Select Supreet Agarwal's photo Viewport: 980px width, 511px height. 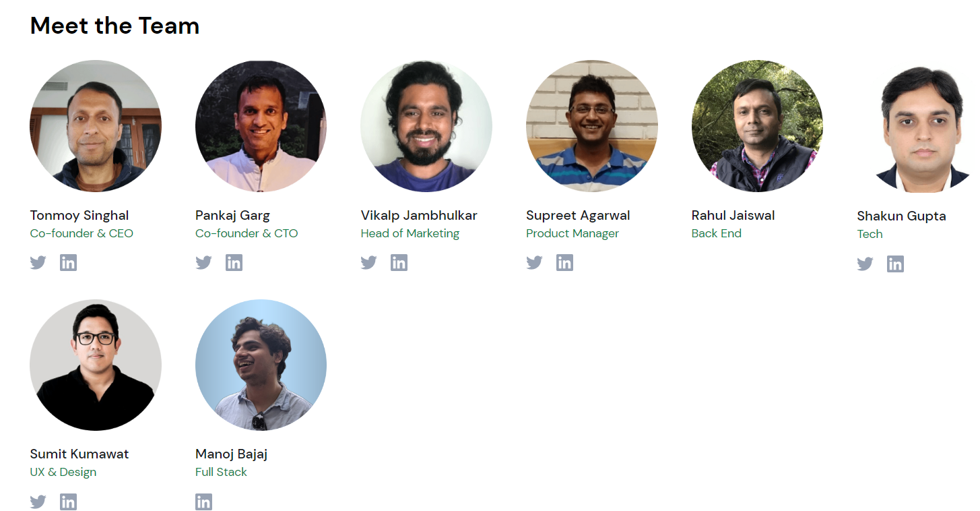pyautogui.click(x=591, y=126)
